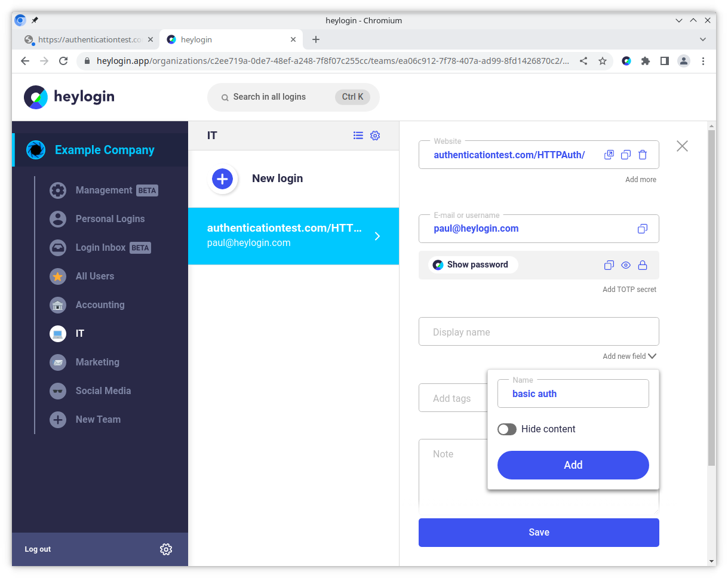Delete website entry trash icon

643,155
